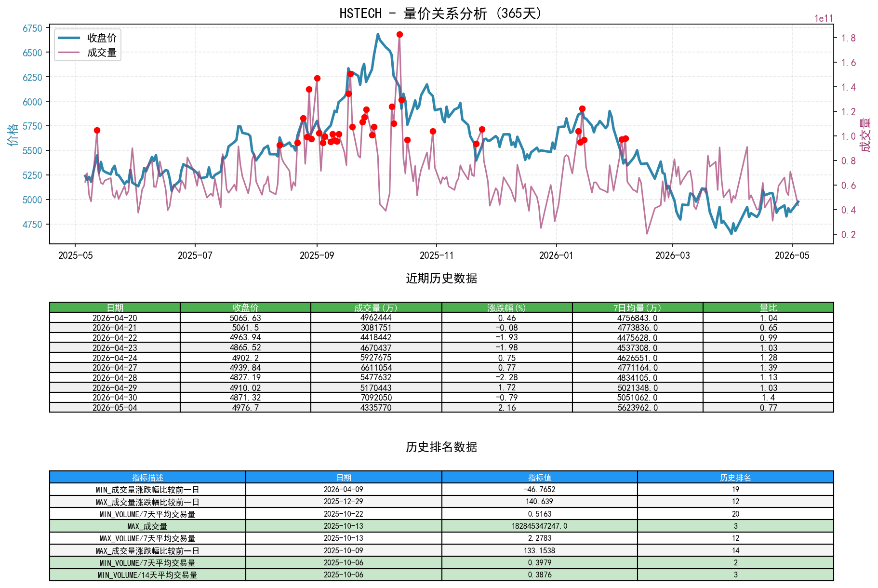Click the MIN_VOLUME/14天平均交易量 row label
878x588 pixels.
click(147, 575)
